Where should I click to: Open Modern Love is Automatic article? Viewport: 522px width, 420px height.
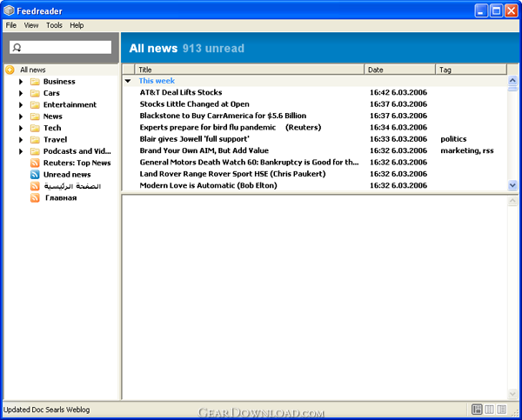pos(208,186)
